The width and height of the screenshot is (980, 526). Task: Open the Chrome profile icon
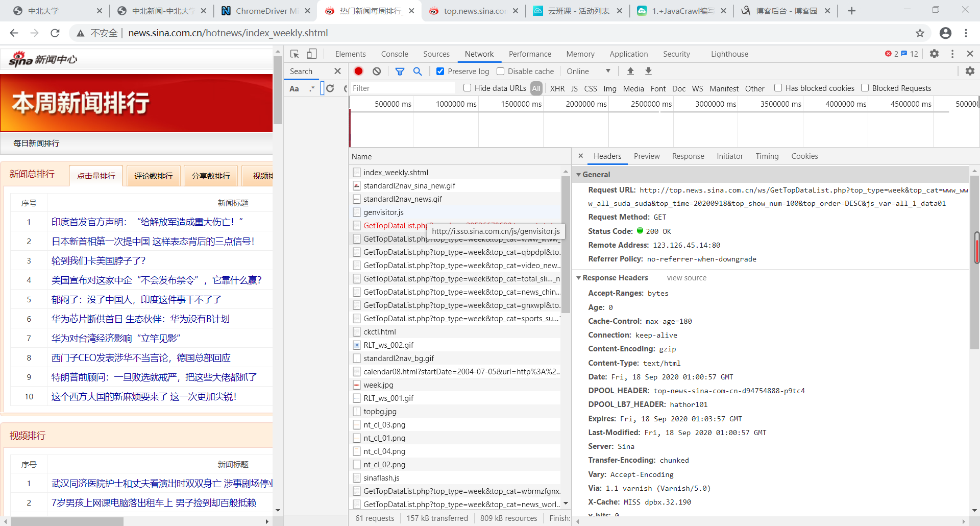click(945, 33)
